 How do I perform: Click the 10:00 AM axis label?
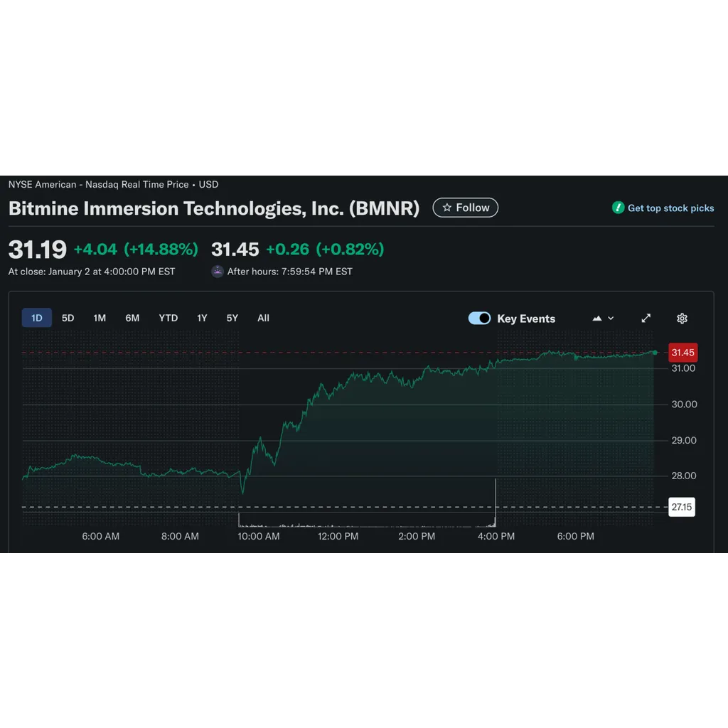point(259,536)
